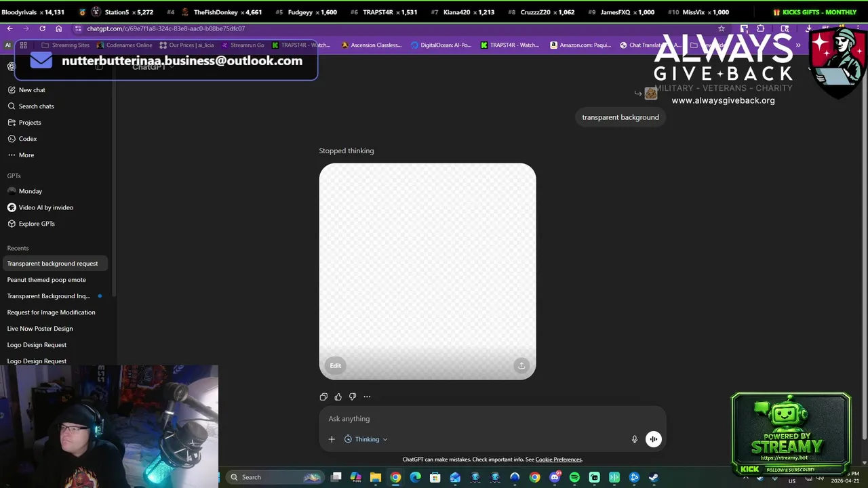
Task: Click the 'transparent background' message bubble
Action: pos(620,117)
